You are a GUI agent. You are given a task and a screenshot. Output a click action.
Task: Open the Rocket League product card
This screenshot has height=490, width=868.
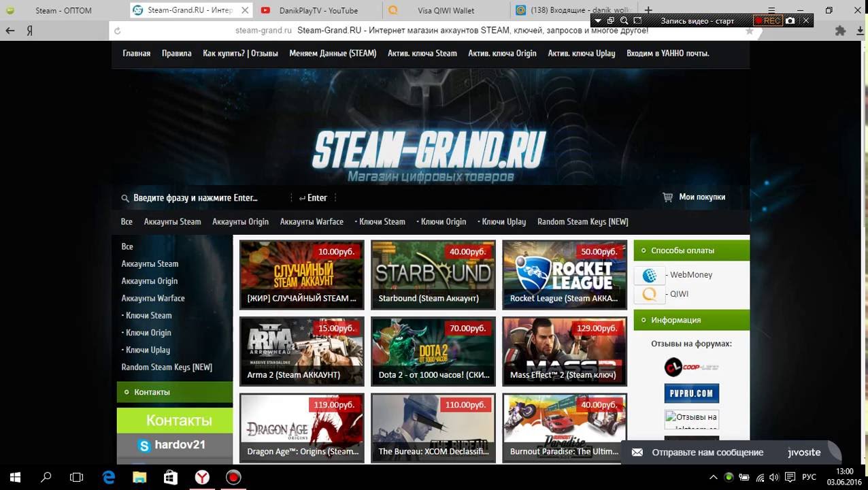click(565, 274)
